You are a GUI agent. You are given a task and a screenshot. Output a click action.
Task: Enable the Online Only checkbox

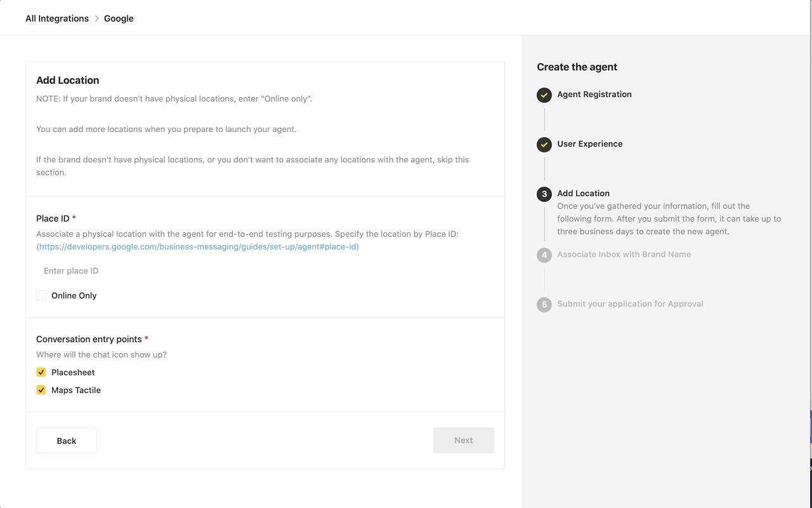[41, 295]
